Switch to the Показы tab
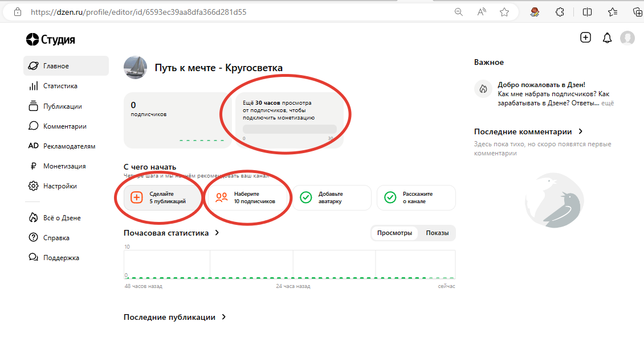The height and width of the screenshot is (350, 644). coord(437,233)
